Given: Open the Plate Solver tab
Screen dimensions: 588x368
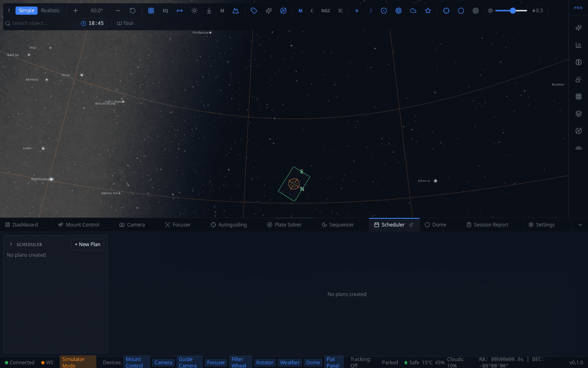Looking at the screenshot, I should (284, 225).
